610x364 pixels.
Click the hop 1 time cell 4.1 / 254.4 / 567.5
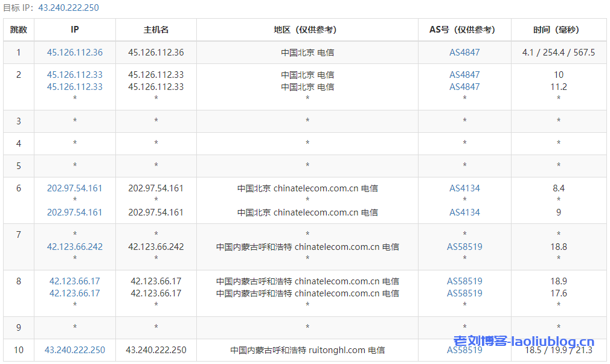point(559,53)
